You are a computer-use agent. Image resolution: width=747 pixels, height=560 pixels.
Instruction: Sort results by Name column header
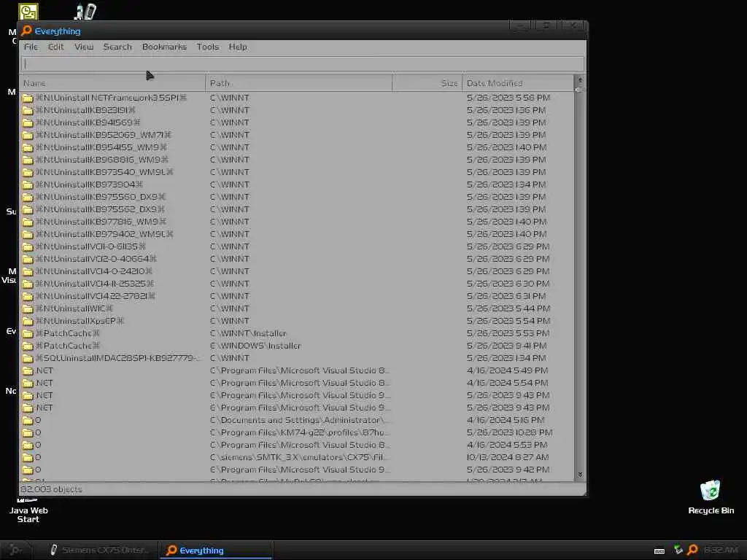(x=112, y=83)
